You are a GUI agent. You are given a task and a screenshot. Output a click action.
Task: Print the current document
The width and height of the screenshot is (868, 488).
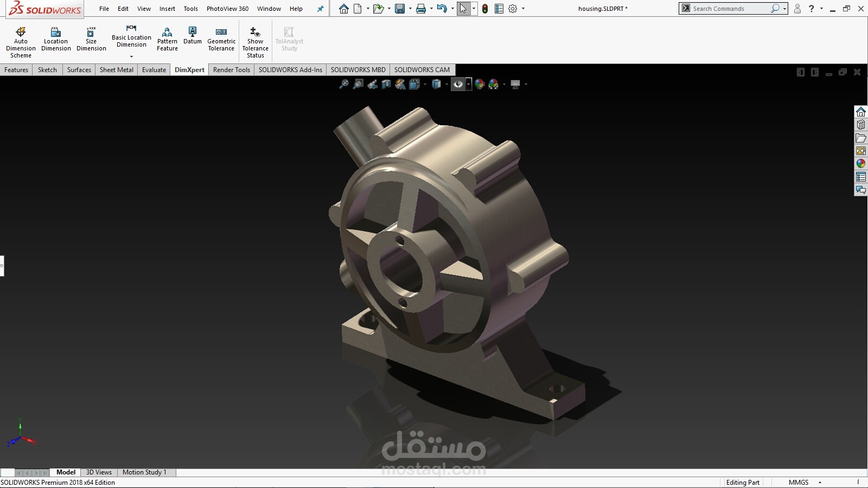click(x=421, y=9)
